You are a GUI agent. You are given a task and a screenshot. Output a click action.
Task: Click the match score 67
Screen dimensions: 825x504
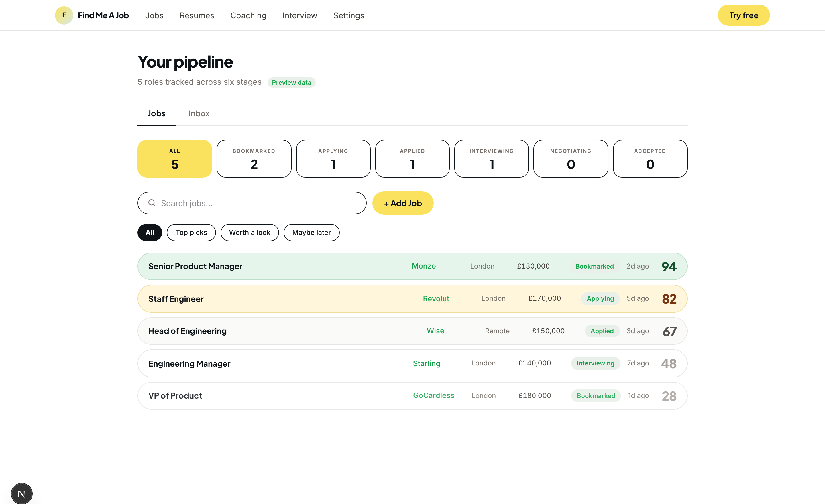coord(670,332)
